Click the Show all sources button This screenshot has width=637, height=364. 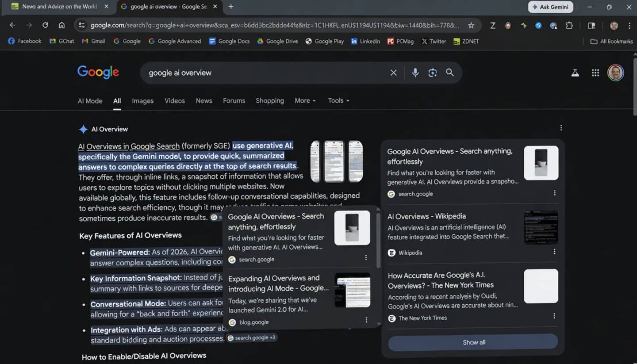[473, 342]
